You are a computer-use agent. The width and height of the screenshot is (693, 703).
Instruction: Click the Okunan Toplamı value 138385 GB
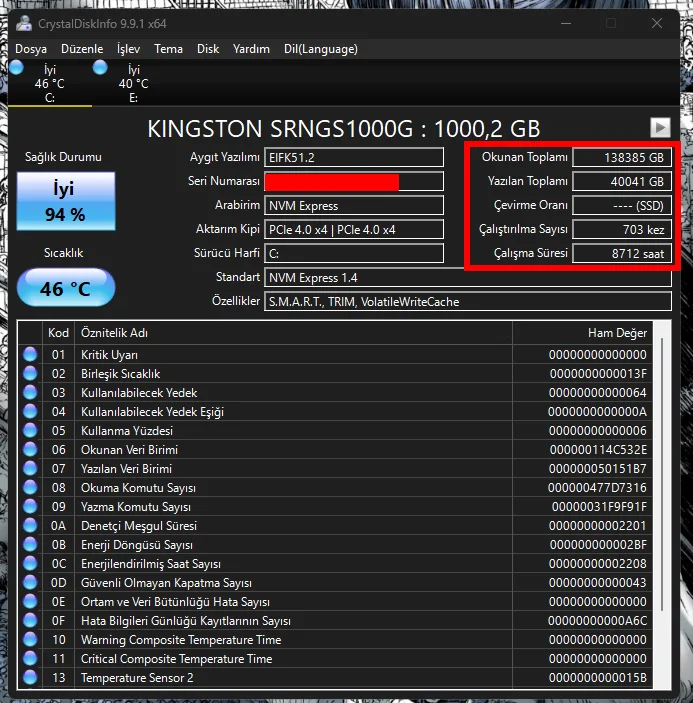(622, 157)
